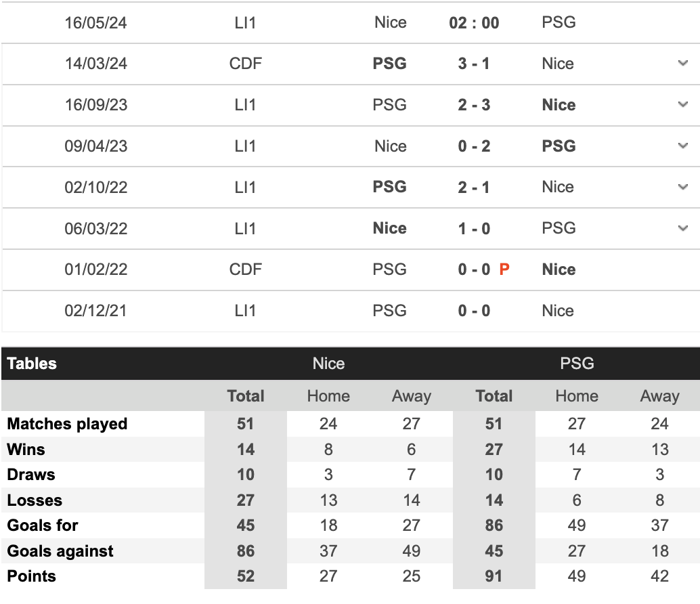Click the CDF competition label on 01/02/22
The height and width of the screenshot is (604, 700).
(x=246, y=269)
